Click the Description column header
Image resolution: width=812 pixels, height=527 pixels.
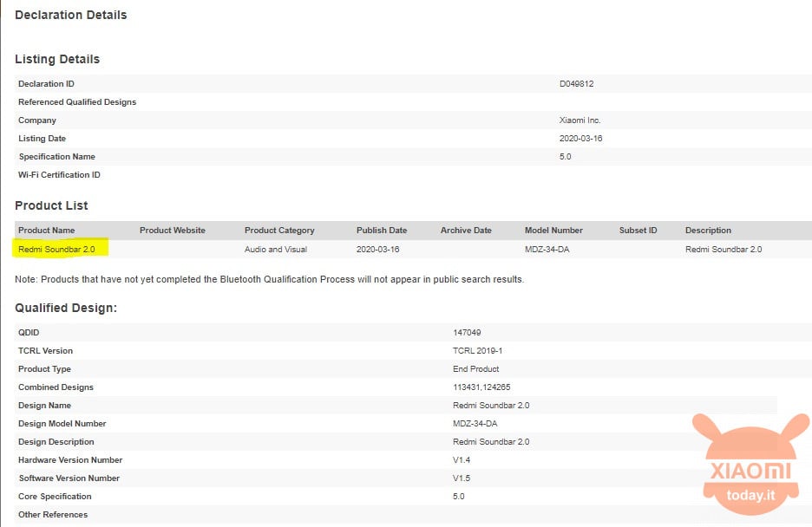coord(709,231)
